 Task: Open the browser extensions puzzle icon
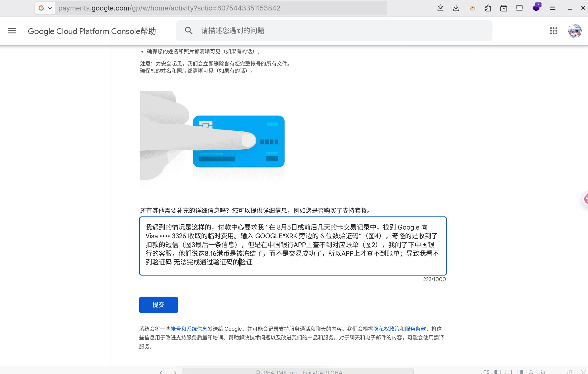tap(488, 8)
